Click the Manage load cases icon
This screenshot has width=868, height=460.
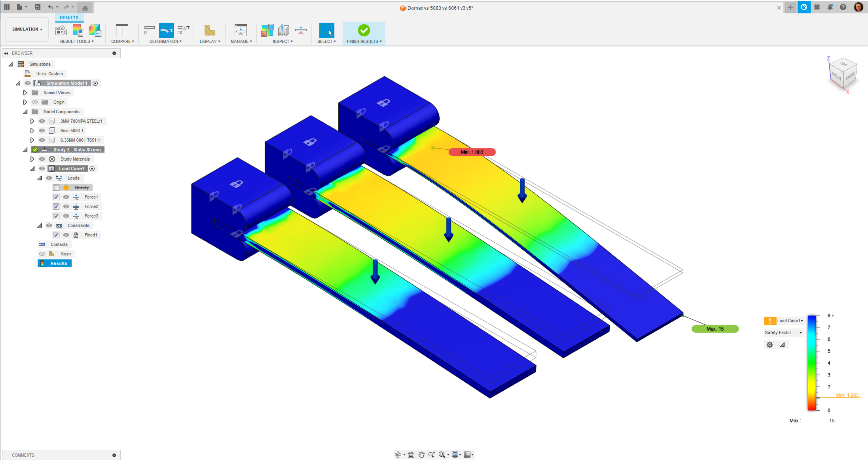click(x=241, y=30)
